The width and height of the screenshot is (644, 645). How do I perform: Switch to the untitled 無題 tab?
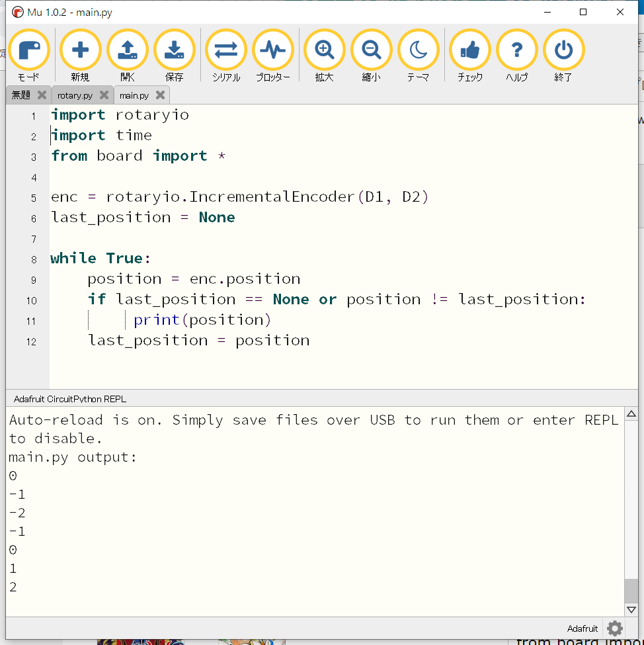coord(21,95)
